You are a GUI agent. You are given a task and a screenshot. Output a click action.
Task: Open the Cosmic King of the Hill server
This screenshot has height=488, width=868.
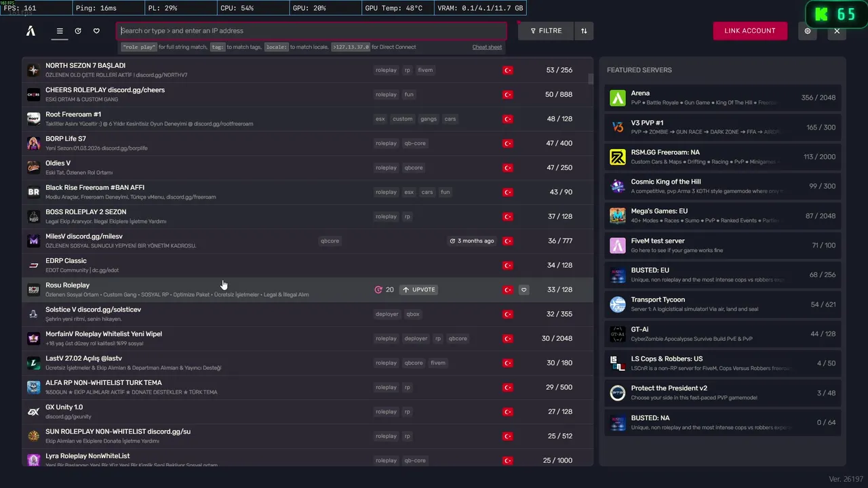pyautogui.click(x=723, y=186)
